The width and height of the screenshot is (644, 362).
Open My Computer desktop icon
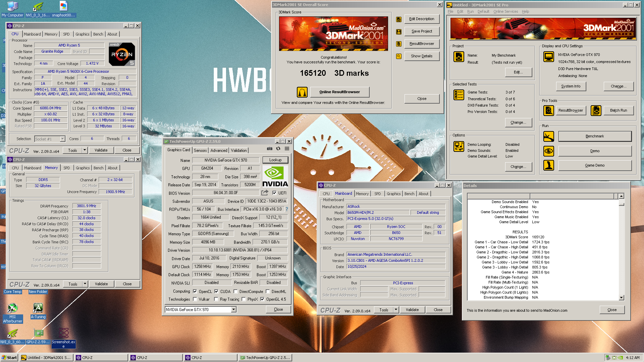coord(12,9)
